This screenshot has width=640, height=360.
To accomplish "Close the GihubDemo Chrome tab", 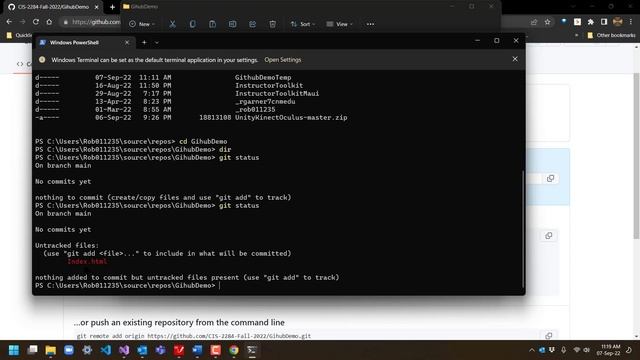I will point(97,7).
